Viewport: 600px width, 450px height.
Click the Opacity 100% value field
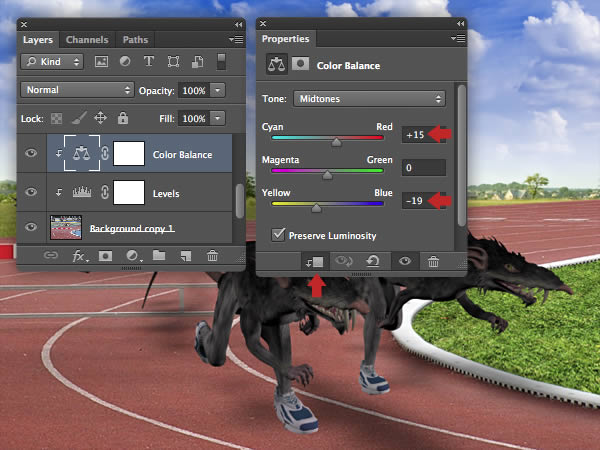coord(194,90)
